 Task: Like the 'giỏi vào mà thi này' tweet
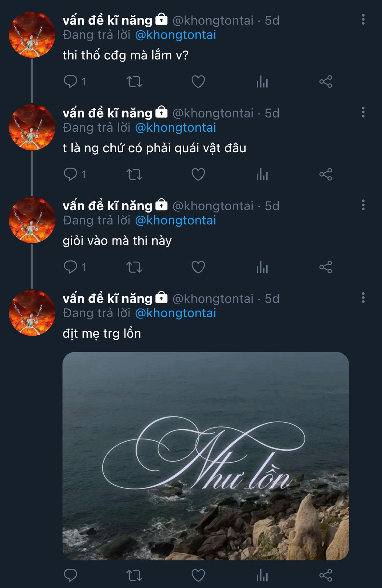pos(198,267)
